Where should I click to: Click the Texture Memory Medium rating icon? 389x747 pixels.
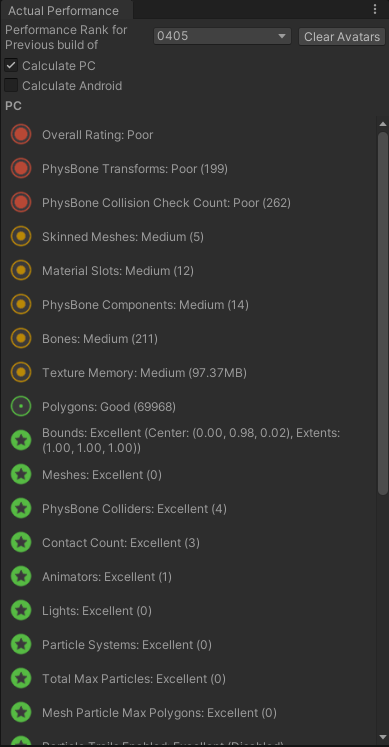tap(21, 372)
